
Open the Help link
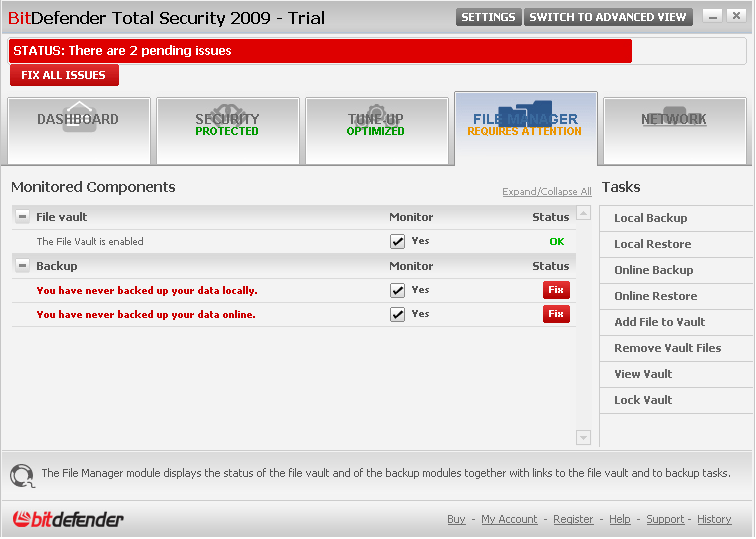pos(620,519)
